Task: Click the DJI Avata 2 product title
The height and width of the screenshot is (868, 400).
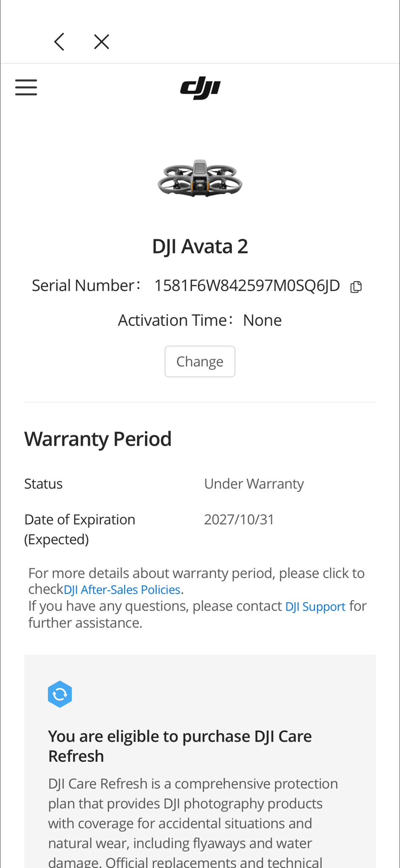Action: point(200,246)
